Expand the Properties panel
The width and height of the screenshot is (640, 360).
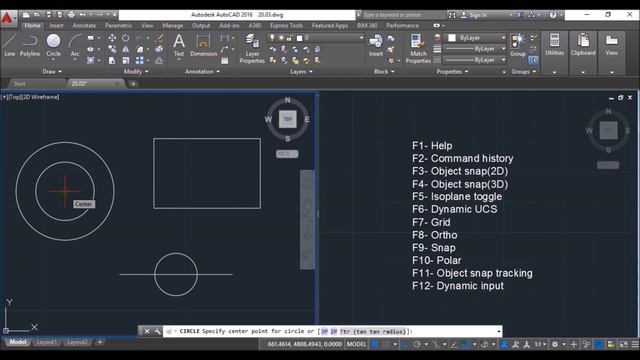(x=452, y=71)
